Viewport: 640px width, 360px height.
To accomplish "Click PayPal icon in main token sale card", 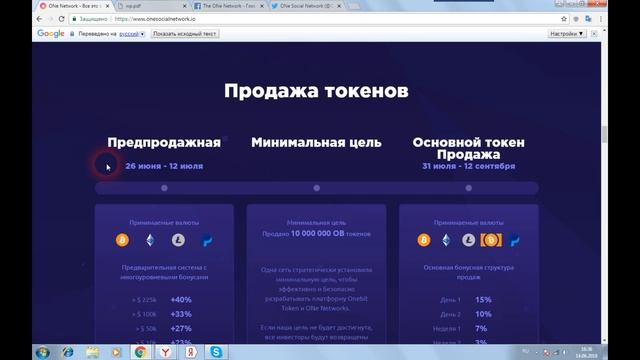I will 514,240.
